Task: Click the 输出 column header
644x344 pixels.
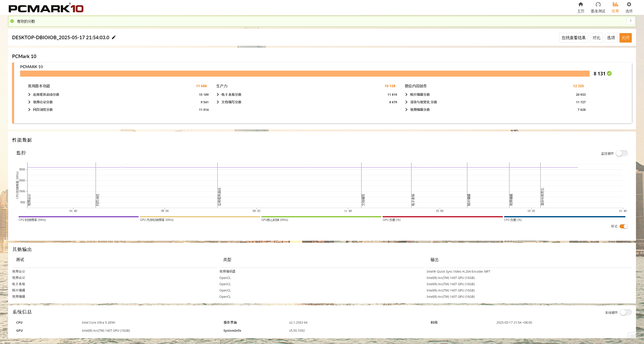Action: tap(434, 260)
